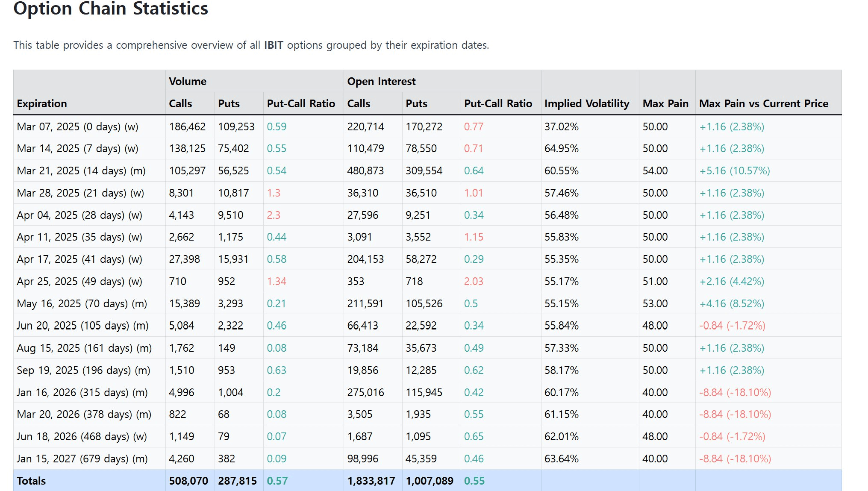The width and height of the screenshot is (868, 491).
Task: Click the 63.64% implied volatility cell
Action: click(562, 459)
